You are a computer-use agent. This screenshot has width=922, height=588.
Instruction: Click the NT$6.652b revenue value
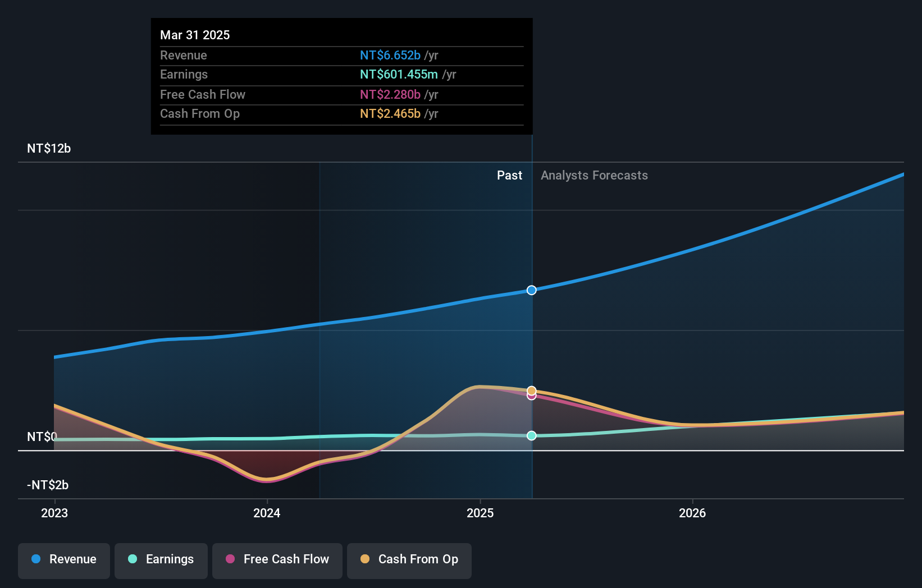(x=390, y=55)
